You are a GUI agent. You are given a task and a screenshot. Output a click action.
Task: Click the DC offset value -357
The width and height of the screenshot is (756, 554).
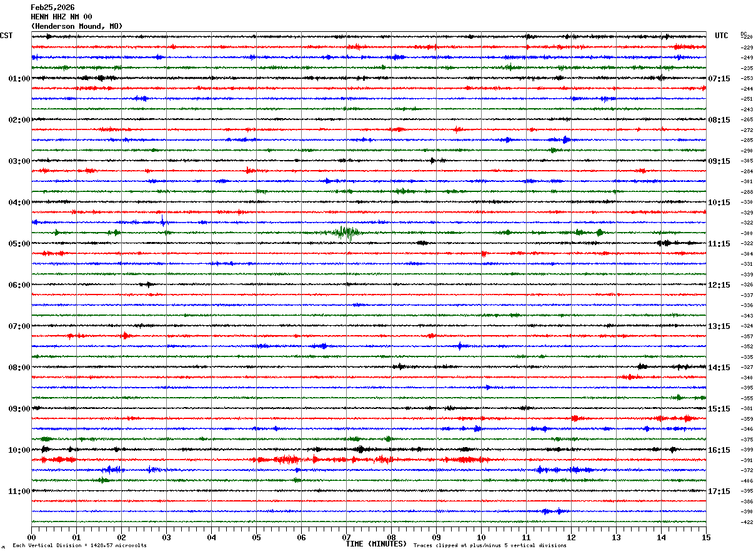point(747,336)
